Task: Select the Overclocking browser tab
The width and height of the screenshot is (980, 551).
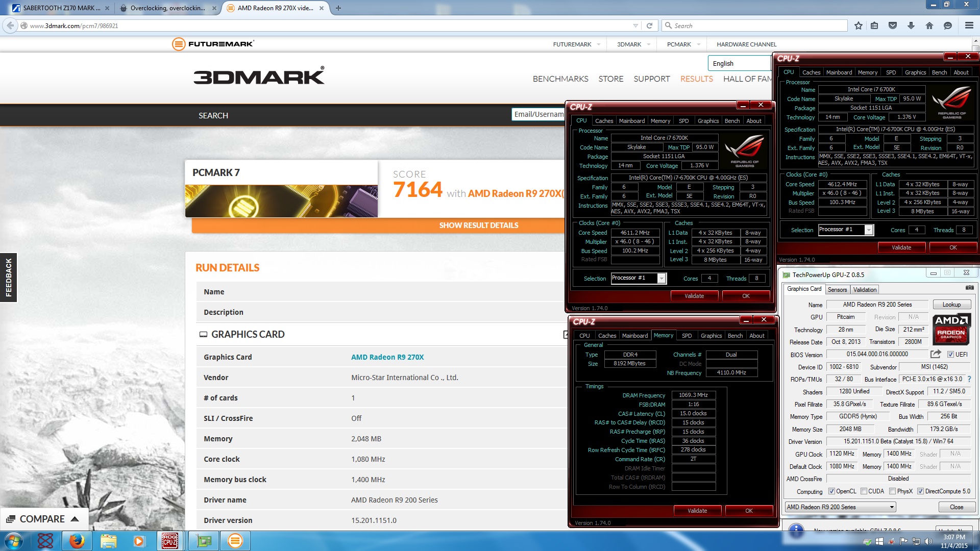Action: pos(168,8)
